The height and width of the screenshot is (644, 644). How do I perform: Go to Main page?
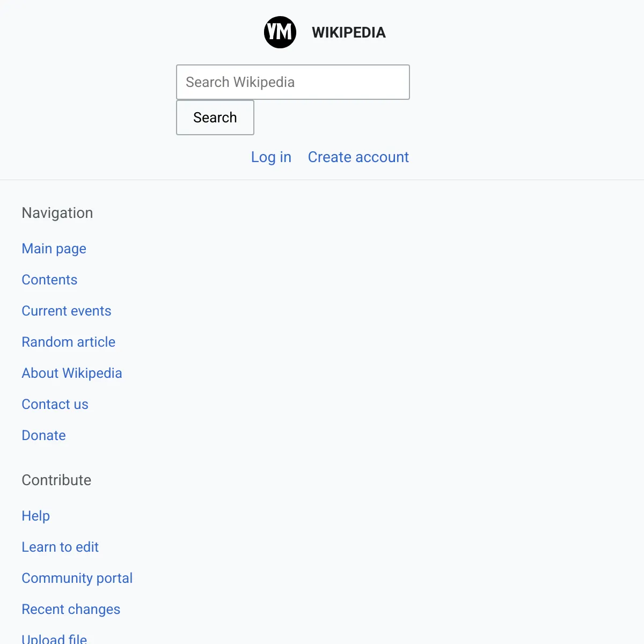coord(54,248)
